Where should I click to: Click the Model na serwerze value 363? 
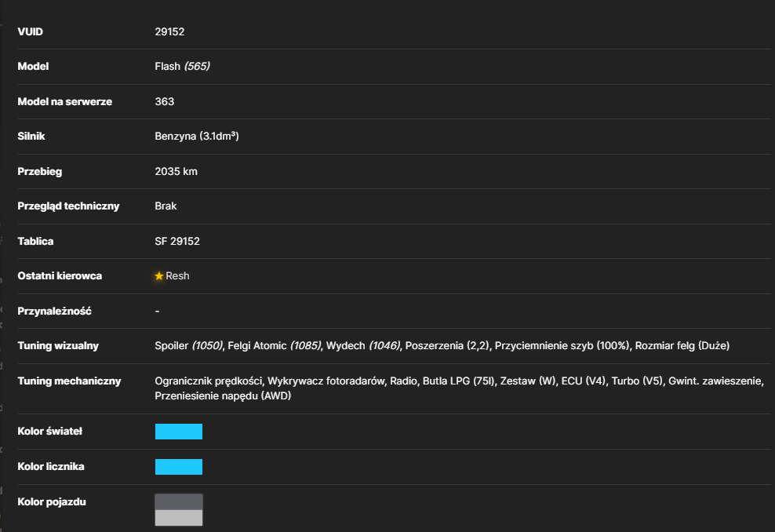point(165,101)
